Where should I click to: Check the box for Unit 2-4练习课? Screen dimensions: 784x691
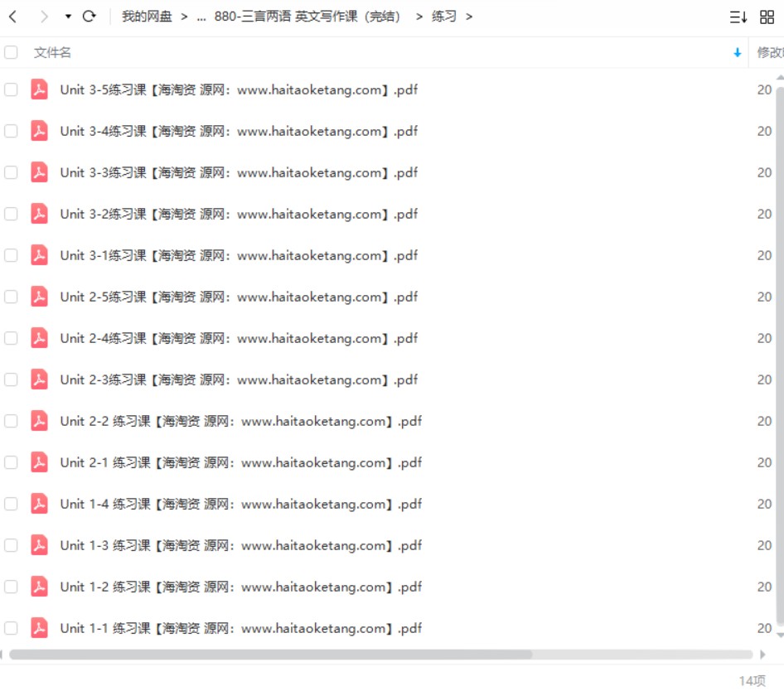[11, 339]
